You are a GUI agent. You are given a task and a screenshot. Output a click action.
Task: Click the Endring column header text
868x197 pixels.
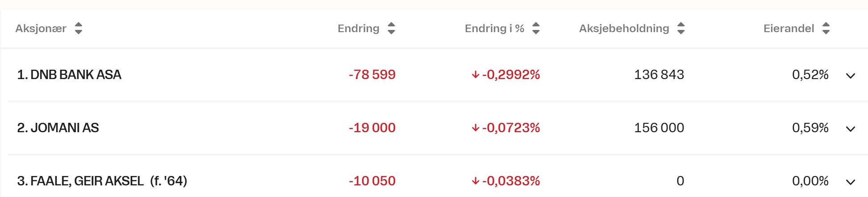(358, 29)
